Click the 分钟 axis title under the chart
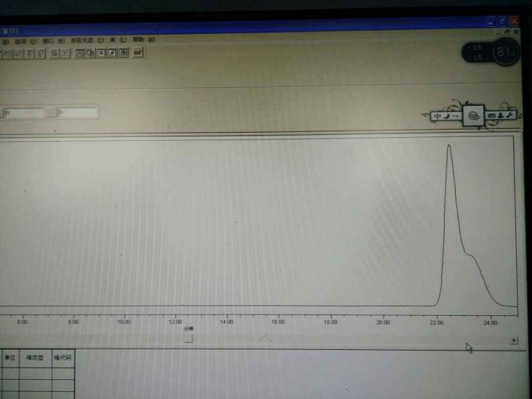The width and height of the screenshot is (532, 399). coord(189,329)
